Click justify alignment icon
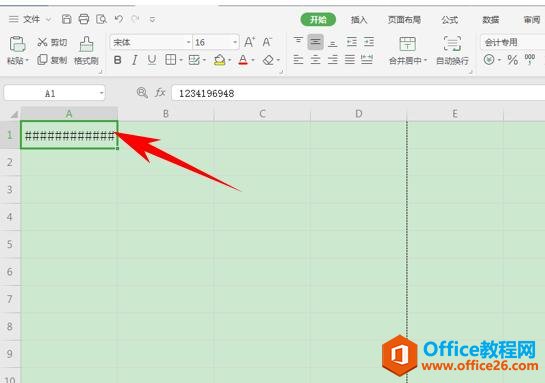The width and height of the screenshot is (545, 383). (x=350, y=60)
